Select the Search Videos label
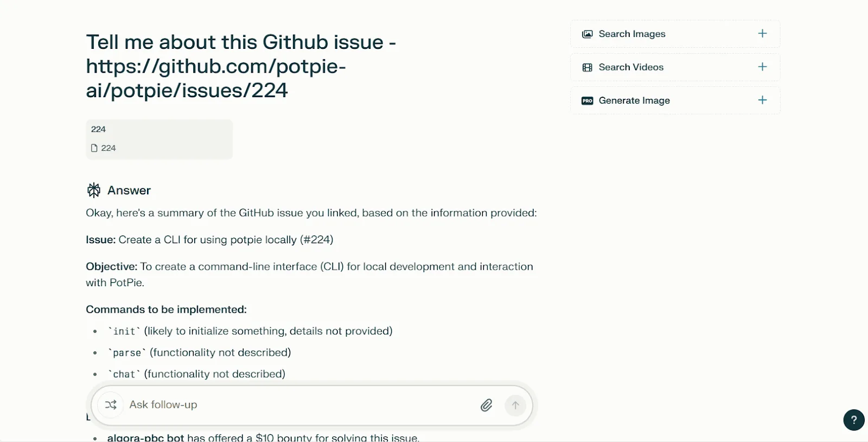 point(631,67)
